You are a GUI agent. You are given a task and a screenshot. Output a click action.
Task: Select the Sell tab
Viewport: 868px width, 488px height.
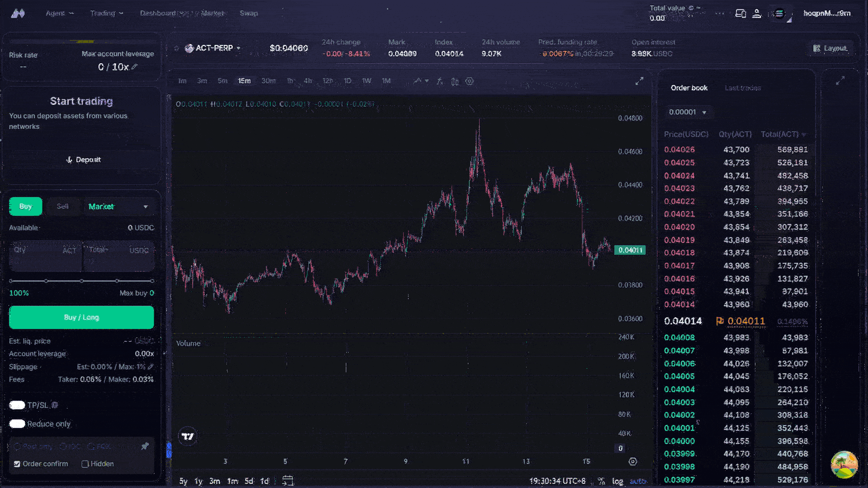point(62,206)
